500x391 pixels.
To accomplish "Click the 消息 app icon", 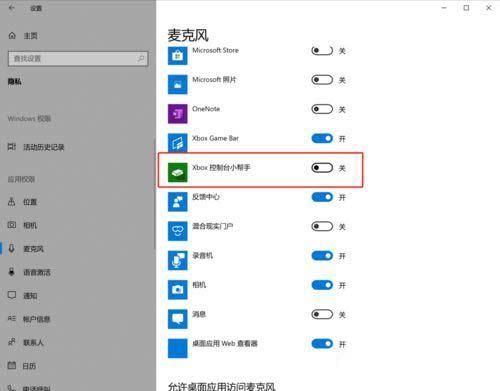I will tap(177, 319).
